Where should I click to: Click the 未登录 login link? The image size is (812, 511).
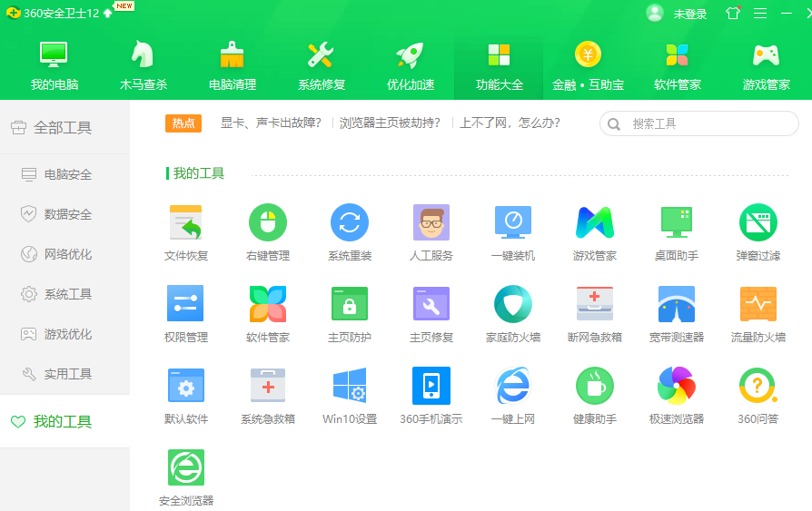[690, 14]
